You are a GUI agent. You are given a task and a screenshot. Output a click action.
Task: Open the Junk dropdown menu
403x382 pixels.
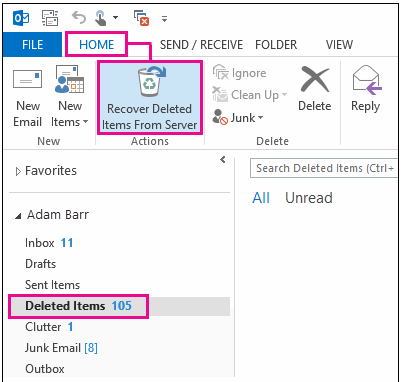click(238, 118)
